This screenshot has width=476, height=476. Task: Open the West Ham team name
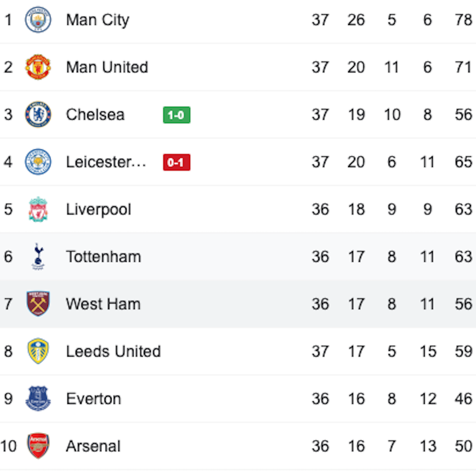pyautogui.click(x=103, y=304)
